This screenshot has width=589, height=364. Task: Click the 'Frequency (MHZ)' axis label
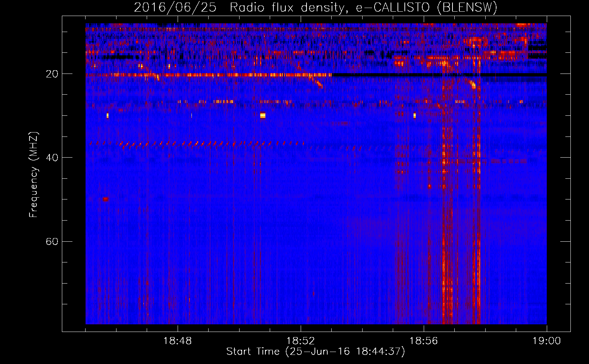[x=33, y=175]
